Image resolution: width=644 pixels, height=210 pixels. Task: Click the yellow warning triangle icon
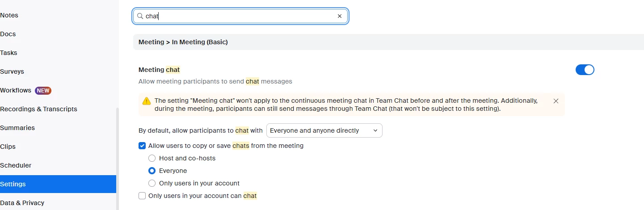click(147, 101)
